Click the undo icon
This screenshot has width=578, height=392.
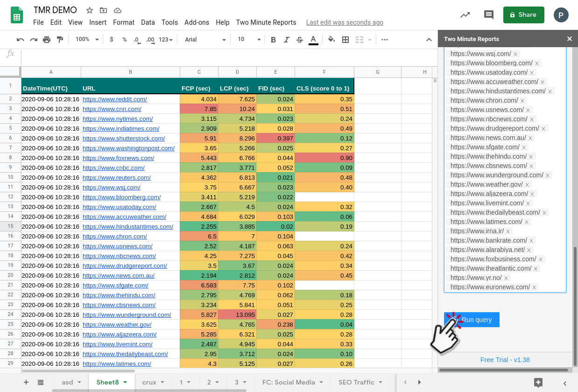click(20, 40)
